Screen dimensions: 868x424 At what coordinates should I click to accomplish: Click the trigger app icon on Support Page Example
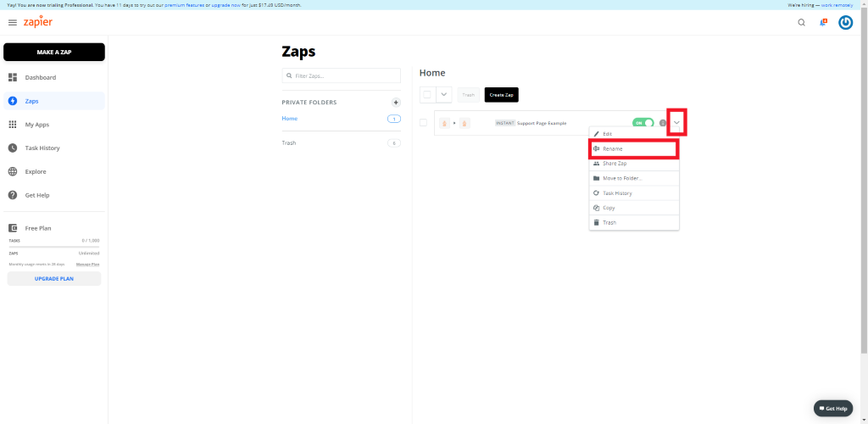point(444,123)
